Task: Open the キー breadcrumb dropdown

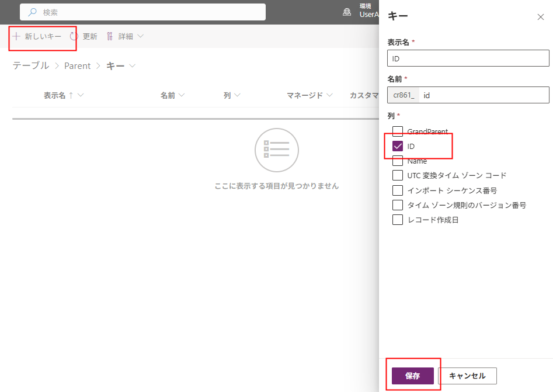Action: (133, 66)
